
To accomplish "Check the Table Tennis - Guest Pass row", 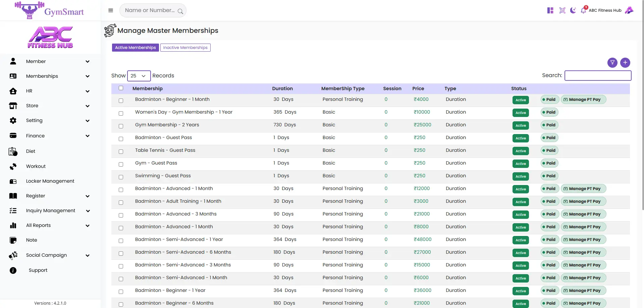I will point(121,151).
